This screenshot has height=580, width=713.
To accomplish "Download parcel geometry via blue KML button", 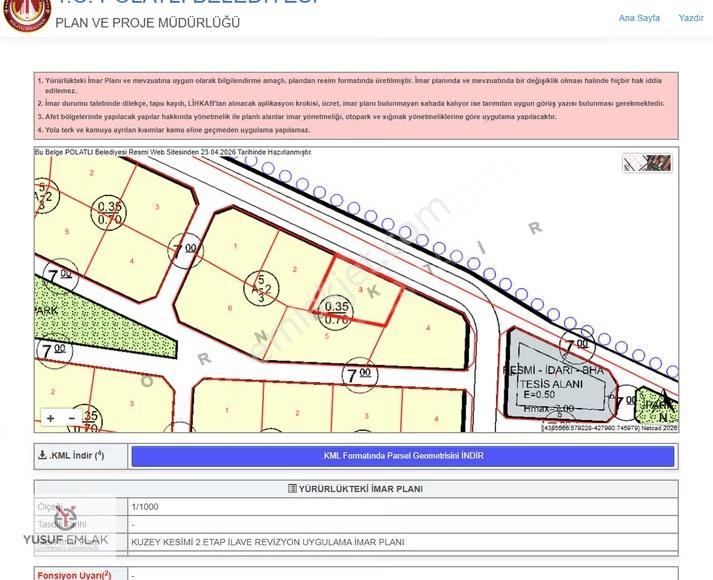I will click(402, 456).
